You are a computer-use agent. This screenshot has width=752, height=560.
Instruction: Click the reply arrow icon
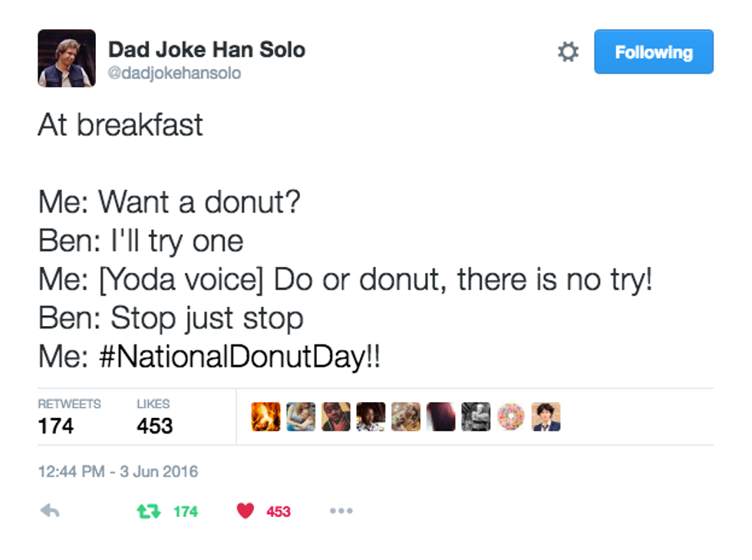tap(50, 511)
